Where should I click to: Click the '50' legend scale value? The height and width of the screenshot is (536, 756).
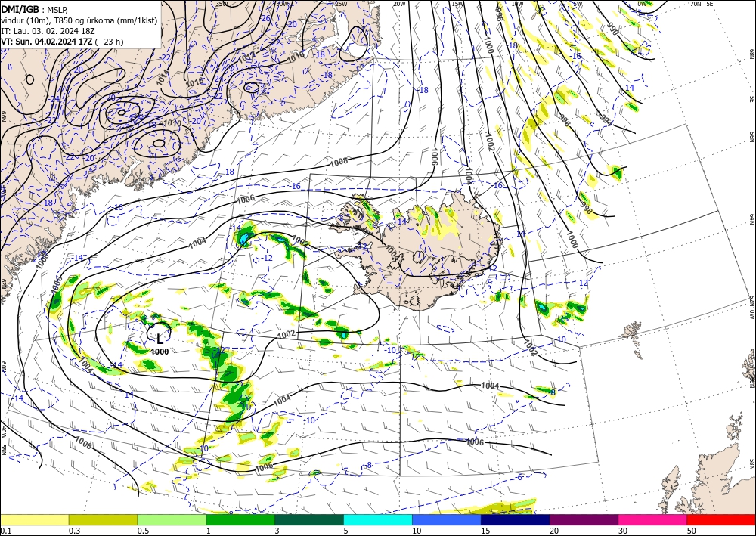click(692, 531)
